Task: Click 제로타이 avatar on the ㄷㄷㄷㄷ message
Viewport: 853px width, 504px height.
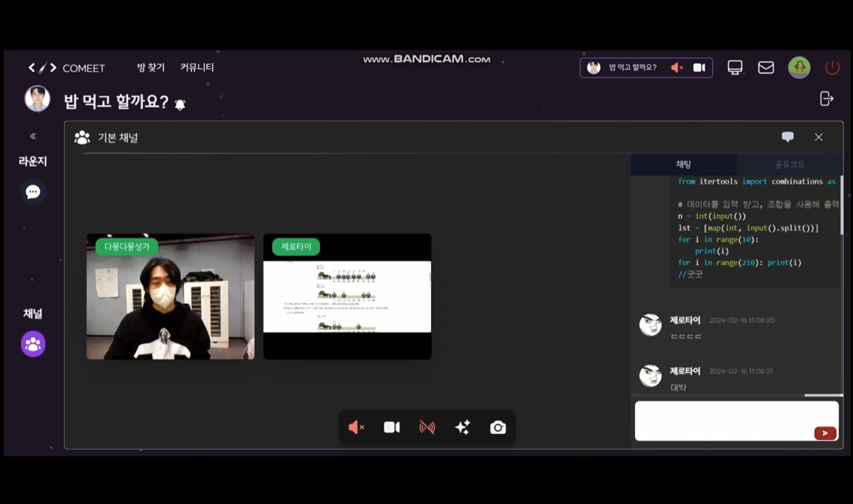Action: 650,325
